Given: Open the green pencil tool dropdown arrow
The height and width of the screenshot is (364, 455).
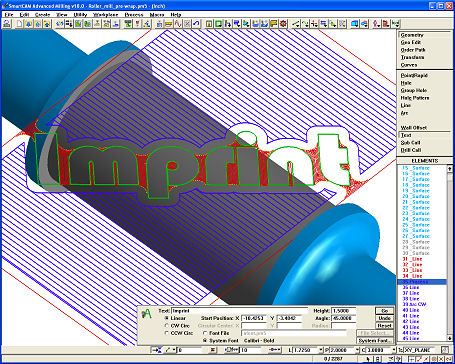Looking at the screenshot, I should coord(174,350).
